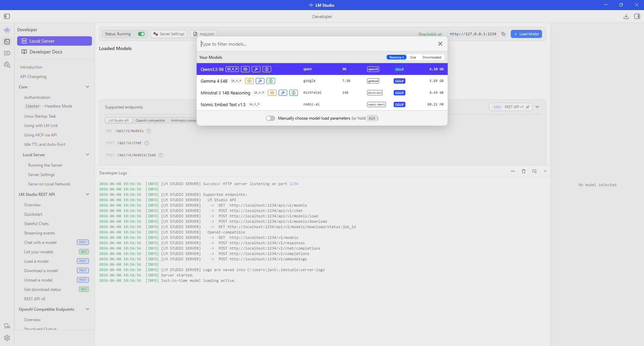Show help for POST /api/v1/chat endpoint
This screenshot has height=346, width=644.
click(147, 143)
